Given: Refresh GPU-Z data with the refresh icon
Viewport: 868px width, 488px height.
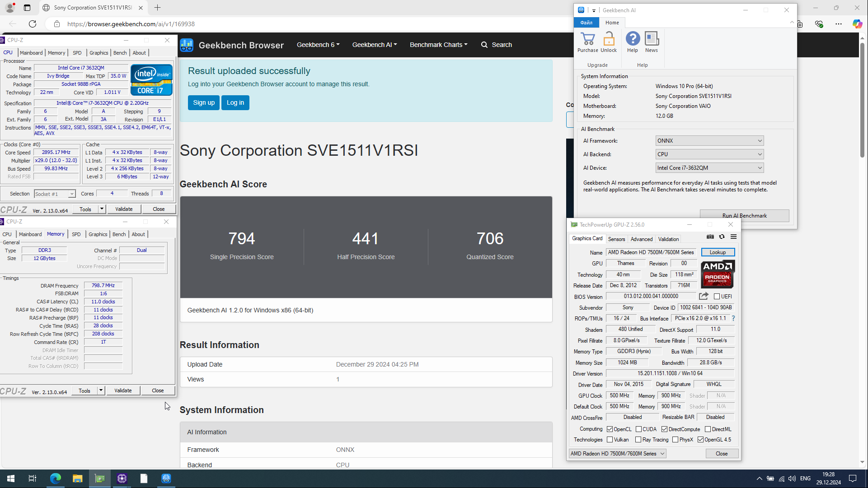Looking at the screenshot, I should pos(722,237).
